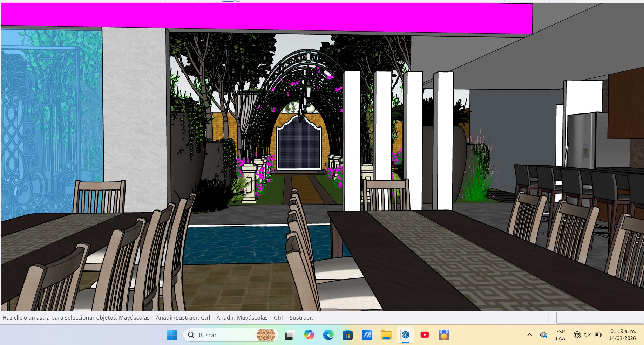Click the active SketchUp taskbar icon
The width and height of the screenshot is (644, 345).
(406, 335)
